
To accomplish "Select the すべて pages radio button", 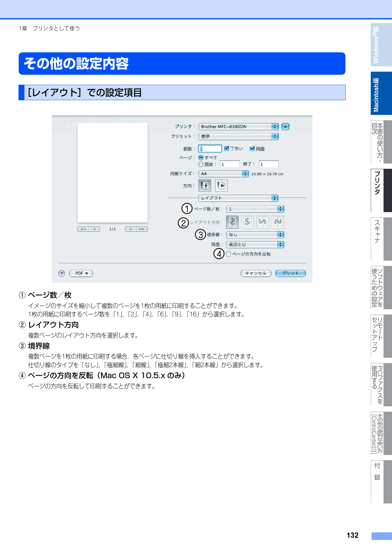I will pos(201,158).
